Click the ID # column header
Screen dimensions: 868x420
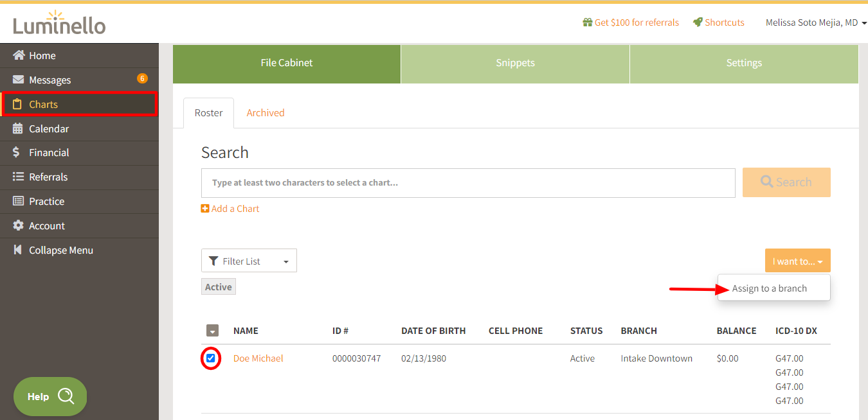tap(340, 331)
